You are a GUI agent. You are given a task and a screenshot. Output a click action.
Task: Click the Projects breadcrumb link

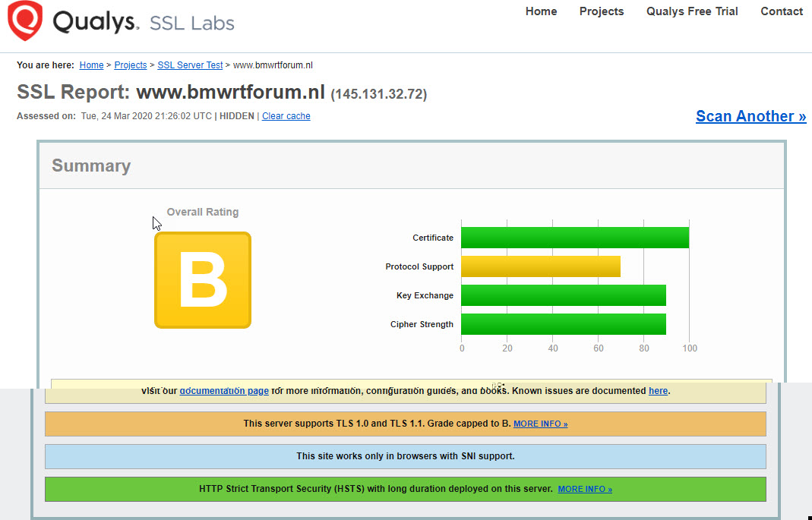(x=131, y=65)
